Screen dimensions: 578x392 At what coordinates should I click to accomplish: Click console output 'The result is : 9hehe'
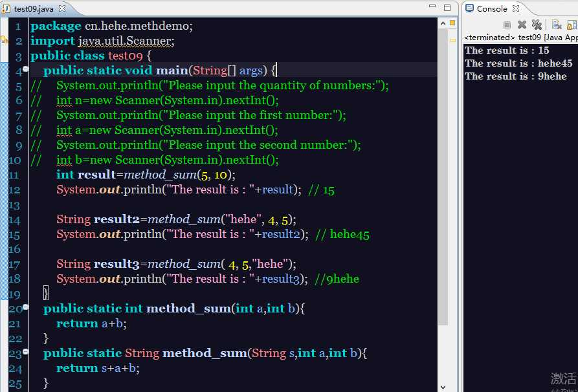515,76
